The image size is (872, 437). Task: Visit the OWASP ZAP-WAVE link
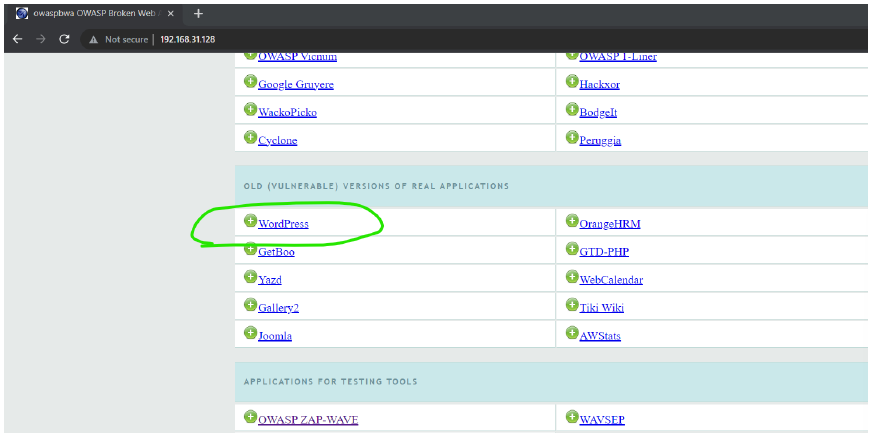(308, 420)
